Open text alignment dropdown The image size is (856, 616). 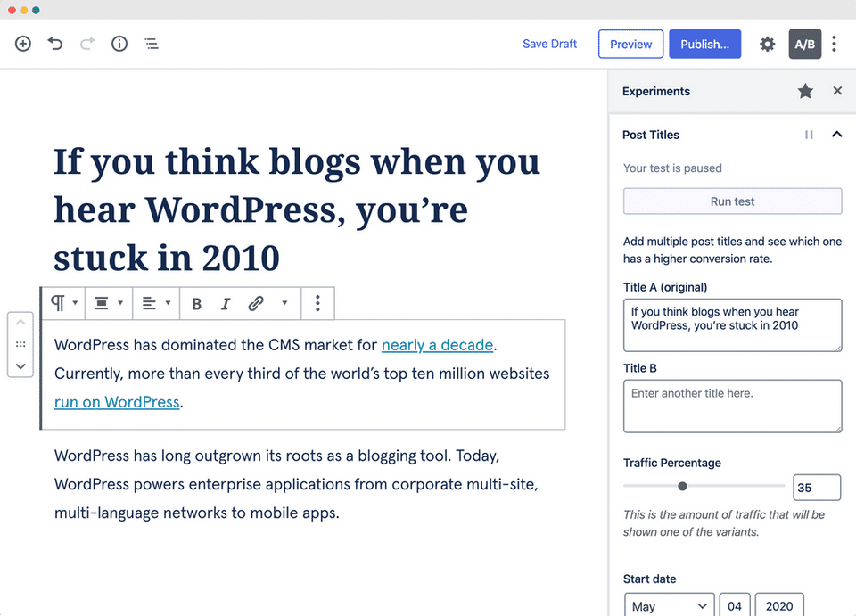click(156, 303)
